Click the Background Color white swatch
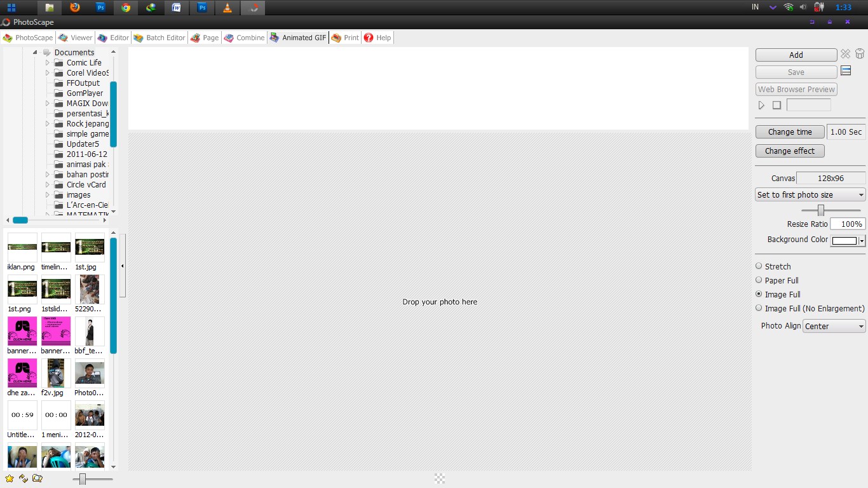This screenshot has height=488, width=868. pos(844,241)
